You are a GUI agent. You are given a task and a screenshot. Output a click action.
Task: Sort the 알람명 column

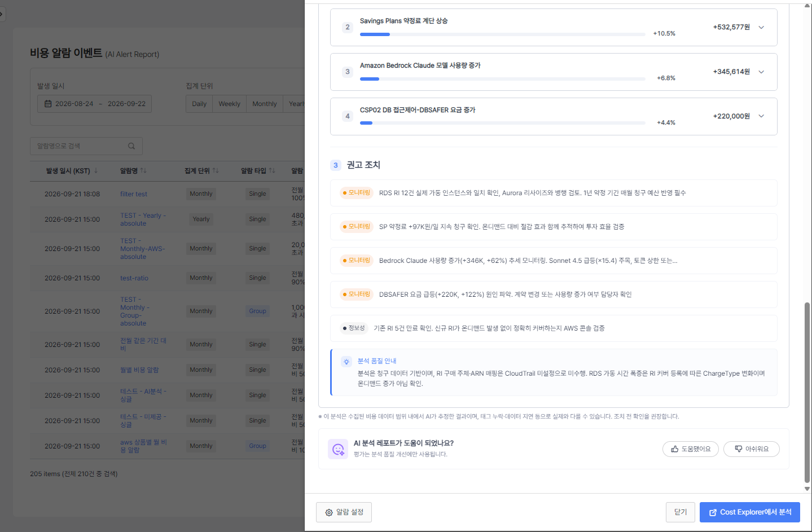click(x=143, y=170)
